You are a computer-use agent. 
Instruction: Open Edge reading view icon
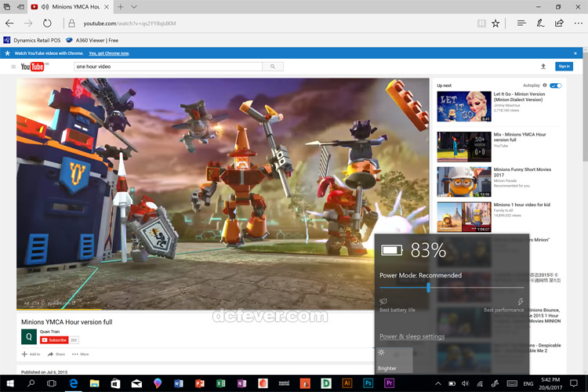point(481,24)
